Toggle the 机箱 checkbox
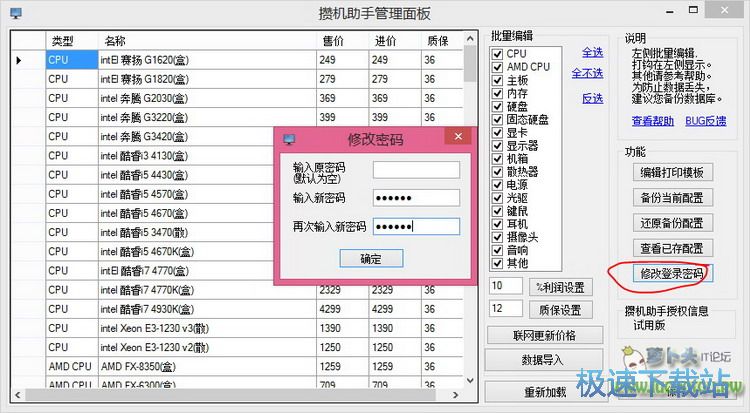Screen dimensions: 750x413 [x=497, y=158]
